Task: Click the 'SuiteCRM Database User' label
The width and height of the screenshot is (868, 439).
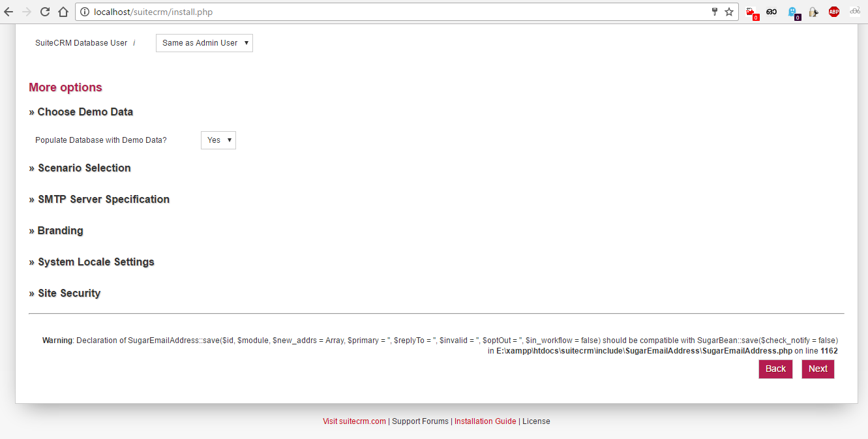Action: (x=82, y=43)
